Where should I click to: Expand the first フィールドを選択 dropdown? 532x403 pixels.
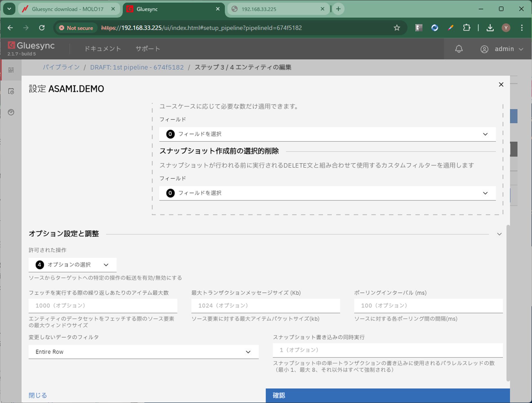pos(327,134)
